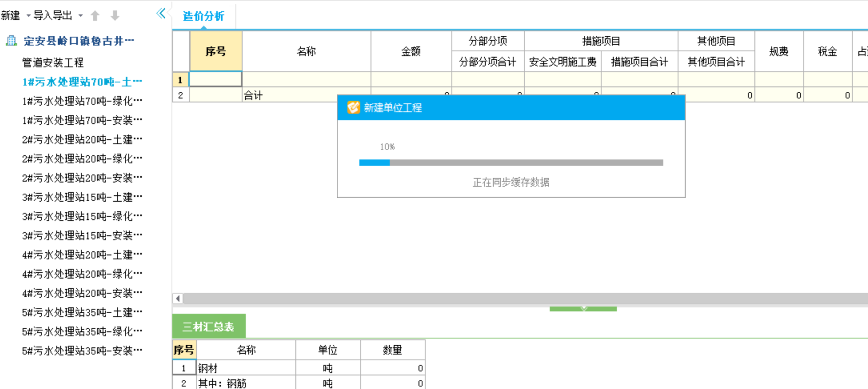Select 1#污水处理站70吨-绿化 tree item
The height and width of the screenshot is (389, 868).
(82, 101)
